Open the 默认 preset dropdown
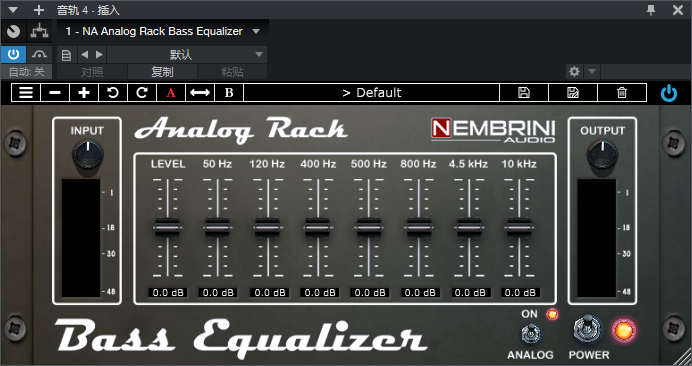The height and width of the screenshot is (366, 692). point(187,55)
